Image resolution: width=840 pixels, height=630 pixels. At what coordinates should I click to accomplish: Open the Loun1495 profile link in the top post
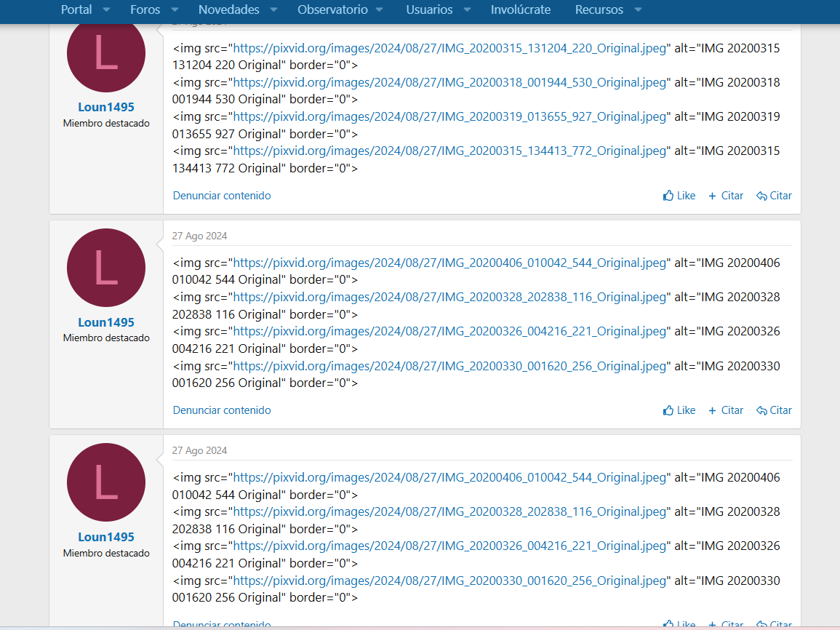[106, 107]
